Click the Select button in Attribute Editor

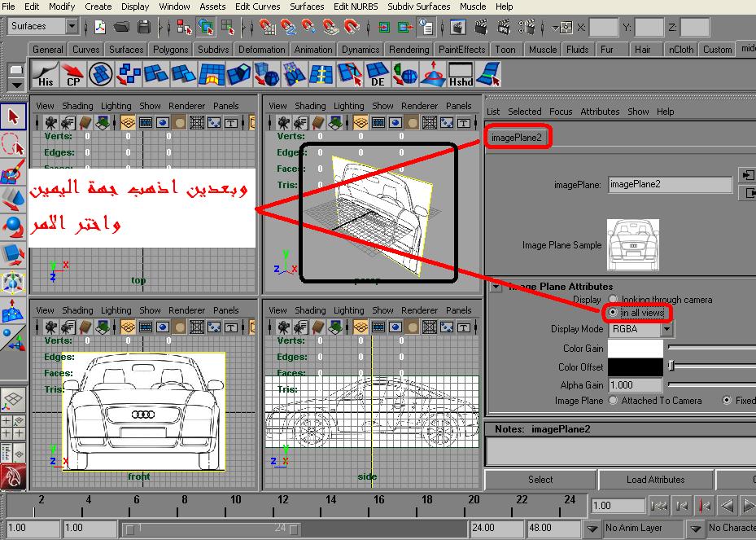(x=540, y=480)
